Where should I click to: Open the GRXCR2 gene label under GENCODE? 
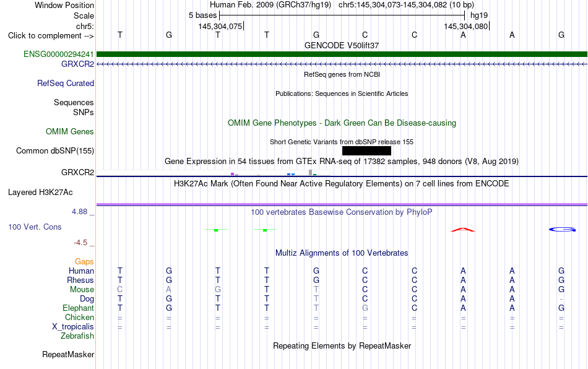(77, 64)
